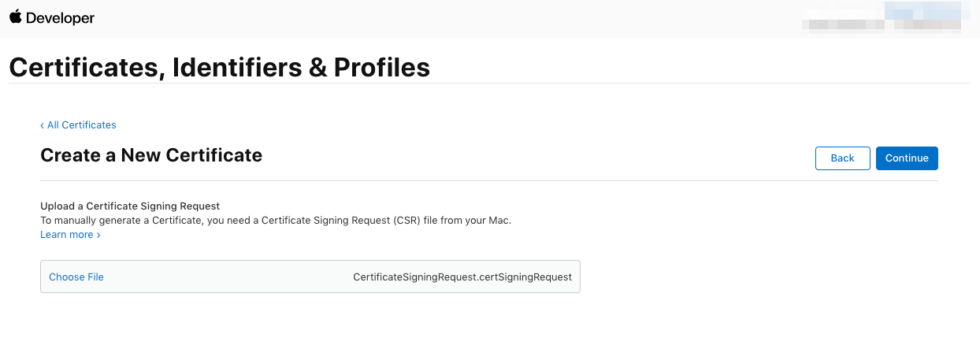The width and height of the screenshot is (980, 338).
Task: Click Choose File to upload CSR
Action: [x=76, y=277]
